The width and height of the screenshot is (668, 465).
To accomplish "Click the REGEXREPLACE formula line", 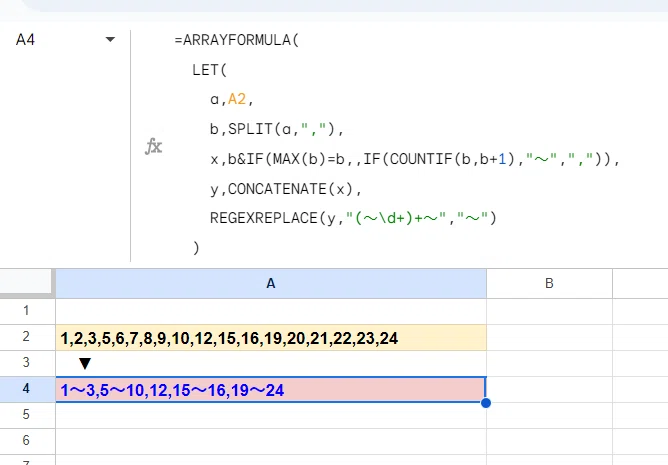I will (353, 218).
